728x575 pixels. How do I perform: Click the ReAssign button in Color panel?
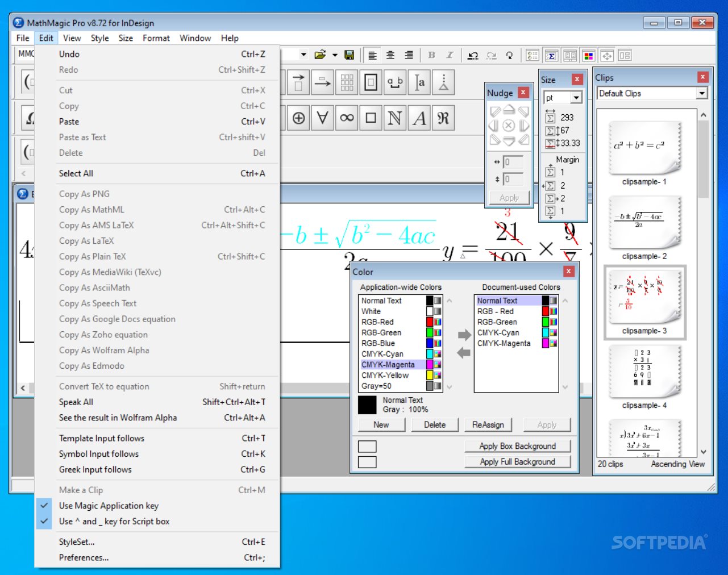click(x=488, y=424)
